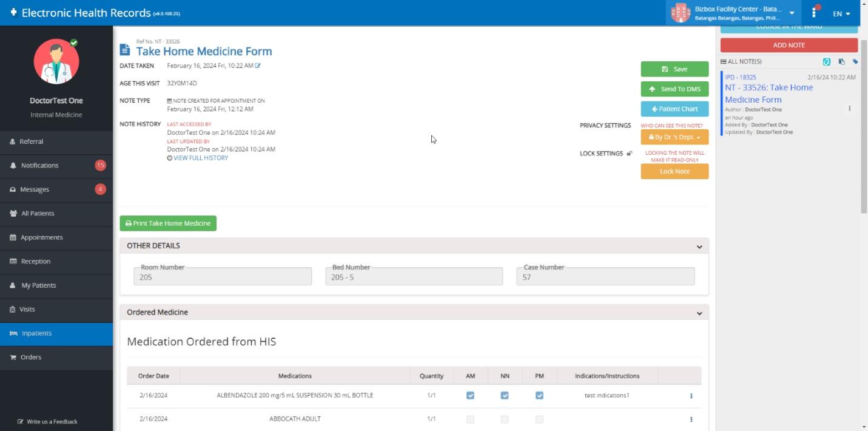Open the View Full History link
Viewport: 868px width, 431px height.
[200, 158]
